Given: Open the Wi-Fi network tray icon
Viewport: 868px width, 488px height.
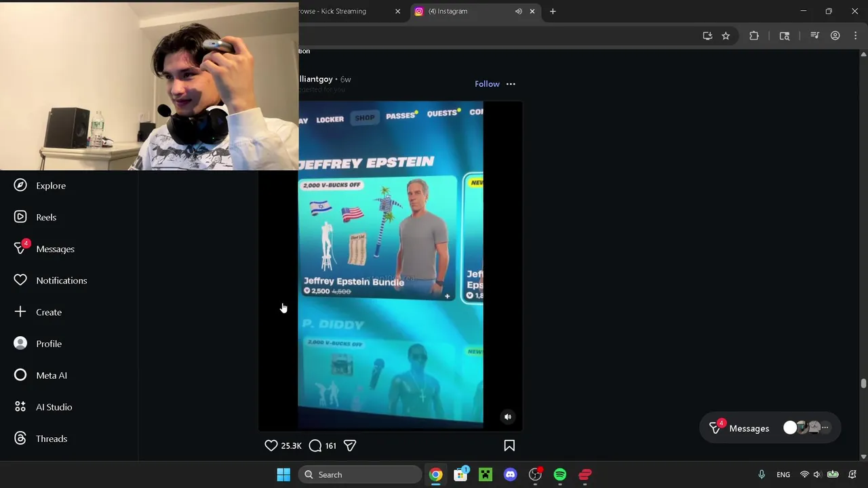Looking at the screenshot, I should 804,474.
